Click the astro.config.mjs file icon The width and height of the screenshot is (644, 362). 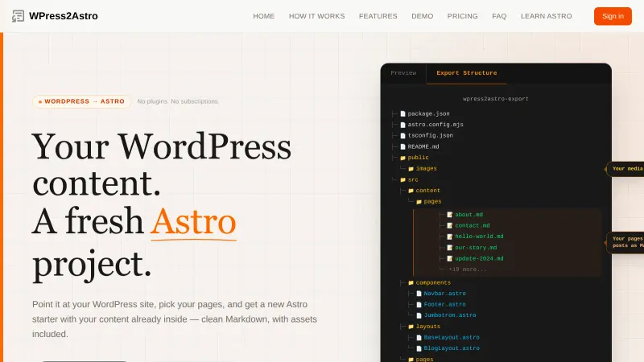click(x=403, y=125)
